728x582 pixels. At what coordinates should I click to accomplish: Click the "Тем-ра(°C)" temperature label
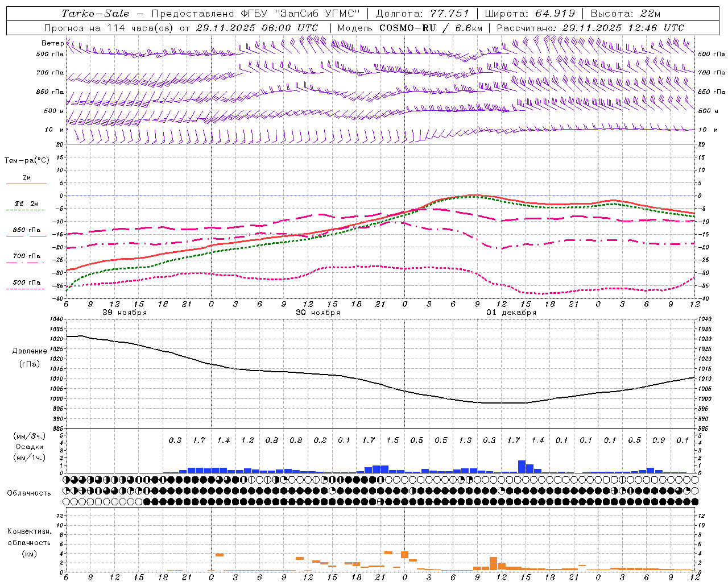click(27, 160)
